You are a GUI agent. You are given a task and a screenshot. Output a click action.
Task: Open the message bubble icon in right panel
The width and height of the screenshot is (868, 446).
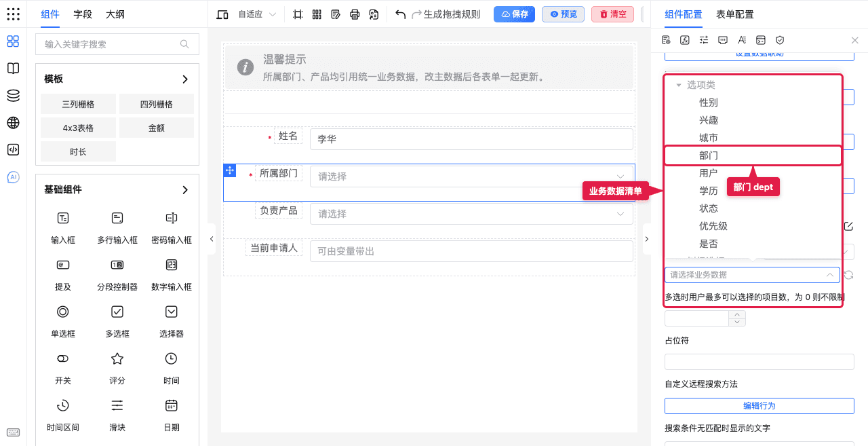pos(723,40)
